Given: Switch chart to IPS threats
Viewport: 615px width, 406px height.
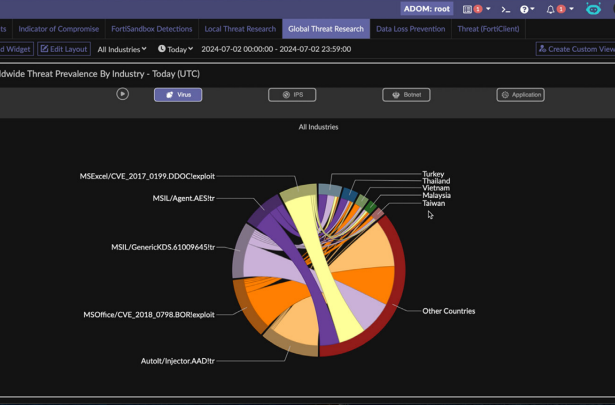Looking at the screenshot, I should [x=292, y=95].
